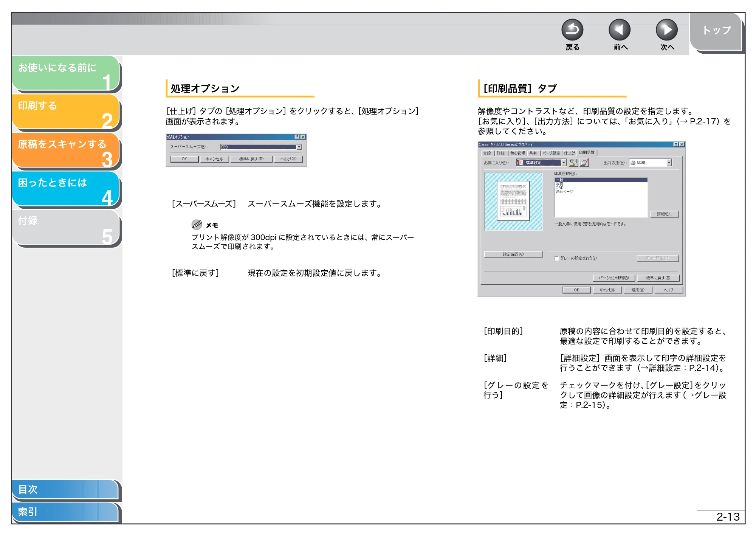Click the メモ pencil note icon

pyautogui.click(x=197, y=225)
